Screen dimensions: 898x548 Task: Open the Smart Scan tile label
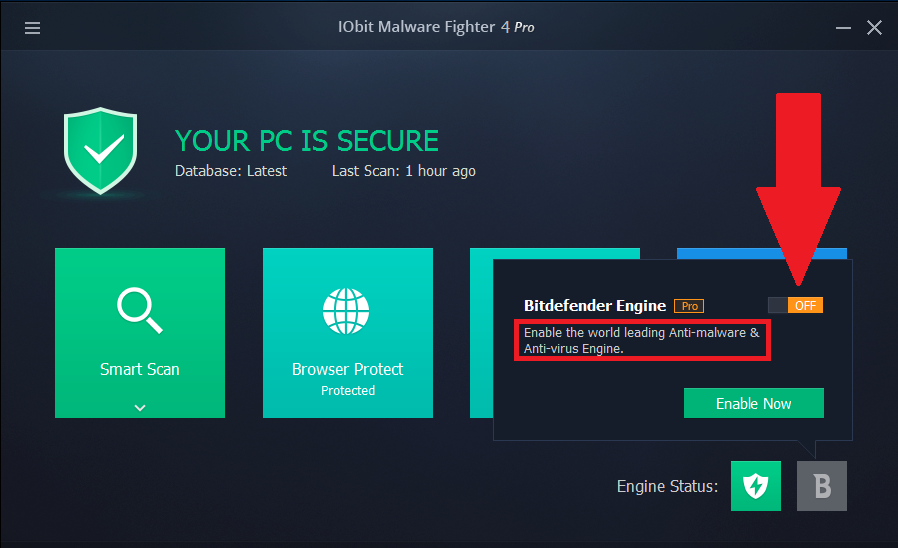click(x=140, y=369)
